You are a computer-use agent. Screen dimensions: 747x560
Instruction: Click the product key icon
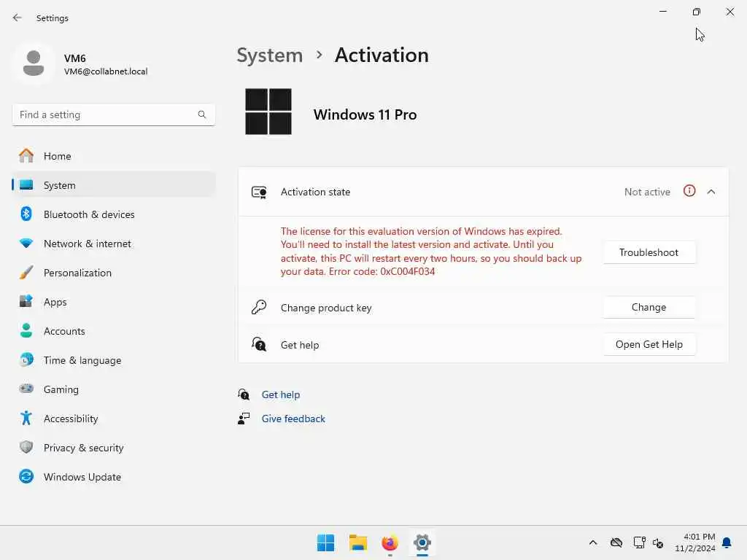(x=259, y=307)
